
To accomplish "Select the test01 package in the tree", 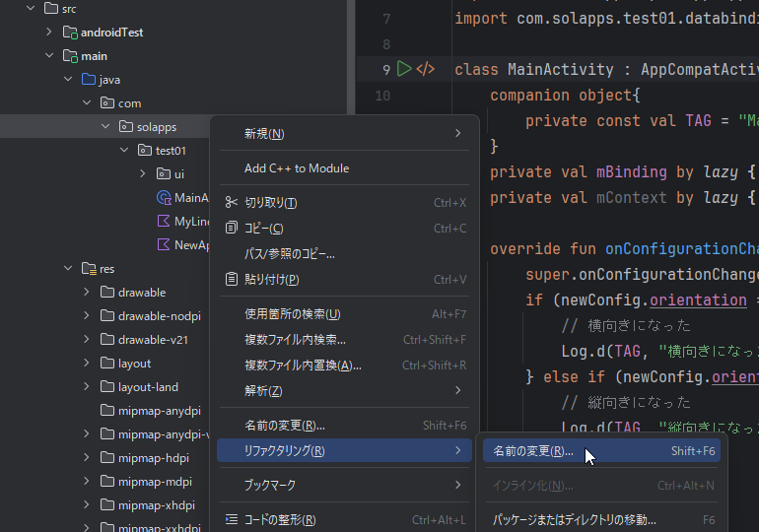I will pos(171,151).
